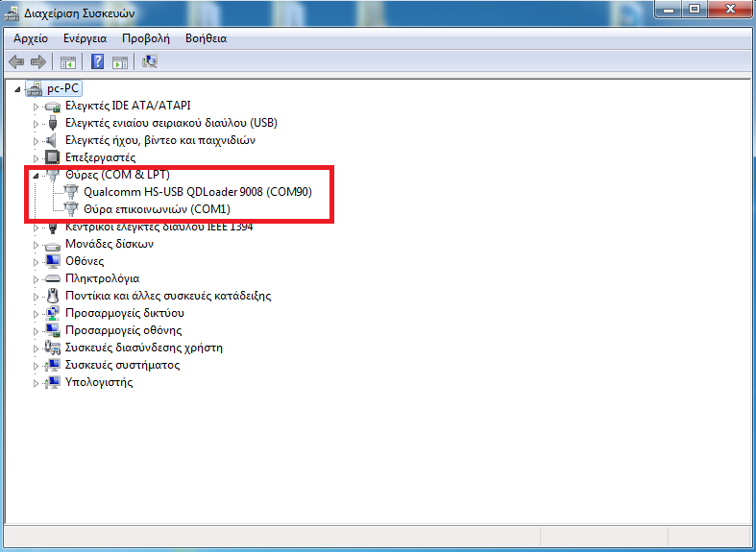Expand Ποντίκια και άλλες συσκευές κατάδειξης
This screenshot has width=756, height=552.
pyautogui.click(x=36, y=297)
